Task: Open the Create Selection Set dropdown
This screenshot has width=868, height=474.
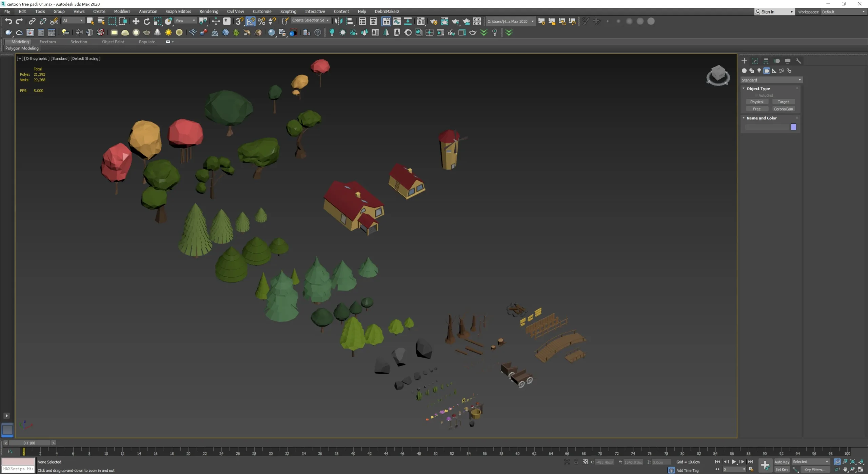Action: coord(310,20)
